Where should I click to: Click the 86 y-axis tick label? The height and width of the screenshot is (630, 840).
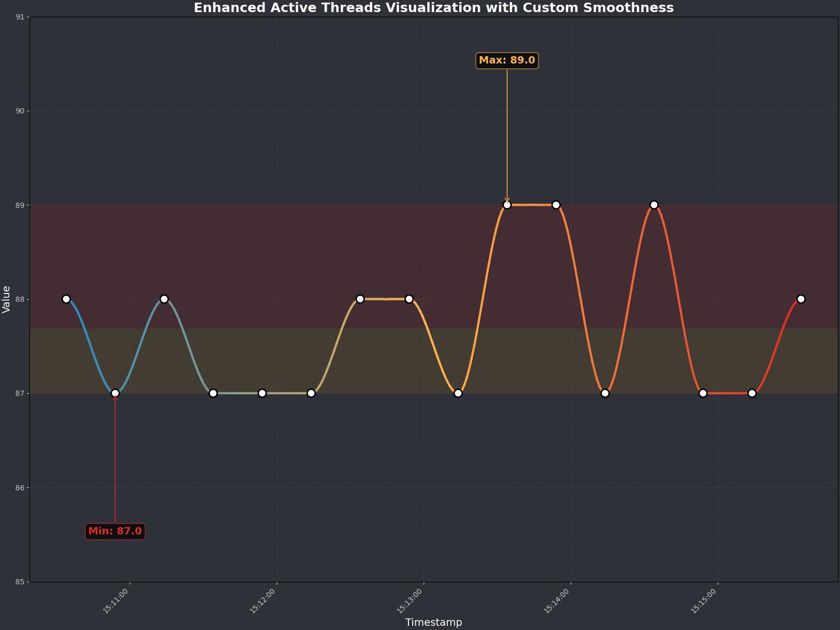[20, 488]
